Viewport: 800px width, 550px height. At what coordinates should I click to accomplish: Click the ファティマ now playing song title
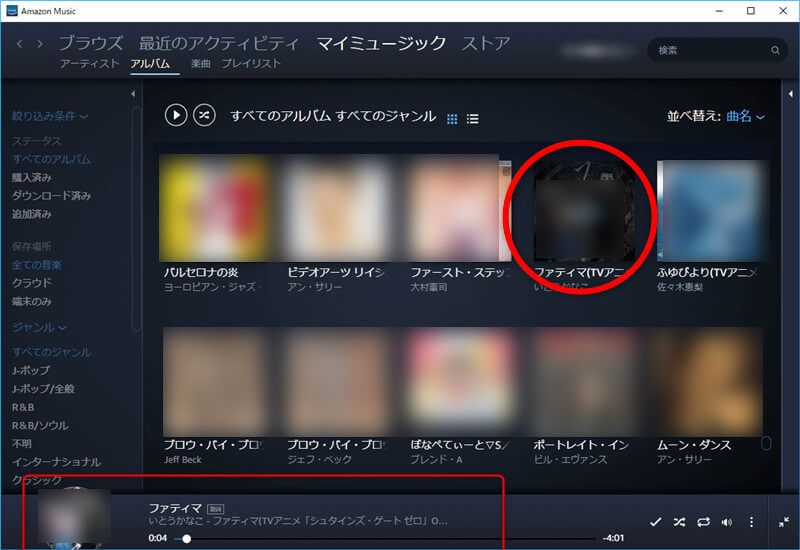[x=175, y=509]
